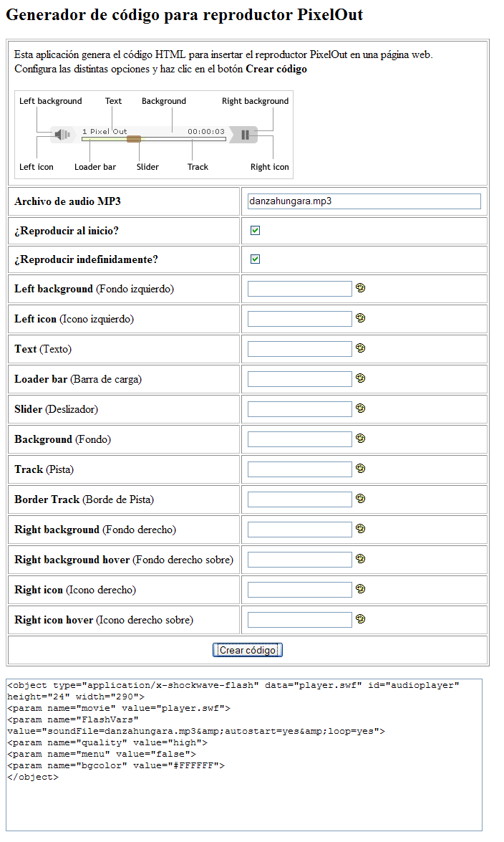Uncheck the '¿Reproducir al inicio?' checkbox
The height and width of the screenshot is (842, 504).
256,231
